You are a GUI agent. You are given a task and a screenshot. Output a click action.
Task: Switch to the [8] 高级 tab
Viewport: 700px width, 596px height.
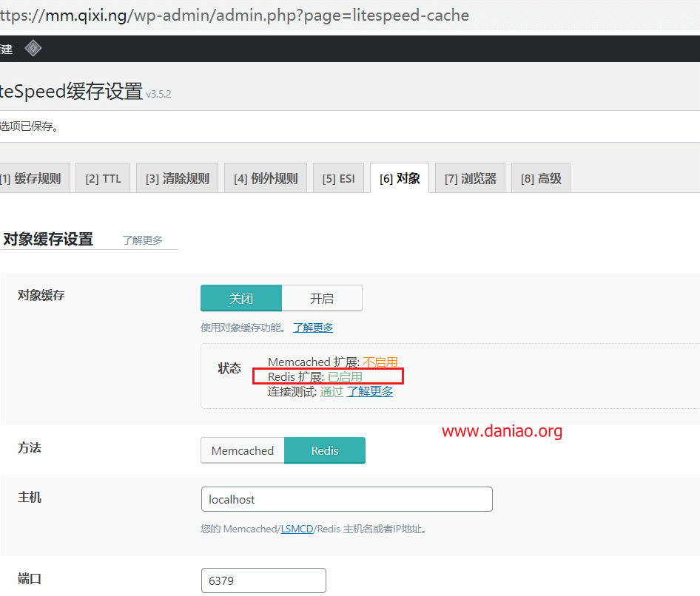click(x=541, y=178)
